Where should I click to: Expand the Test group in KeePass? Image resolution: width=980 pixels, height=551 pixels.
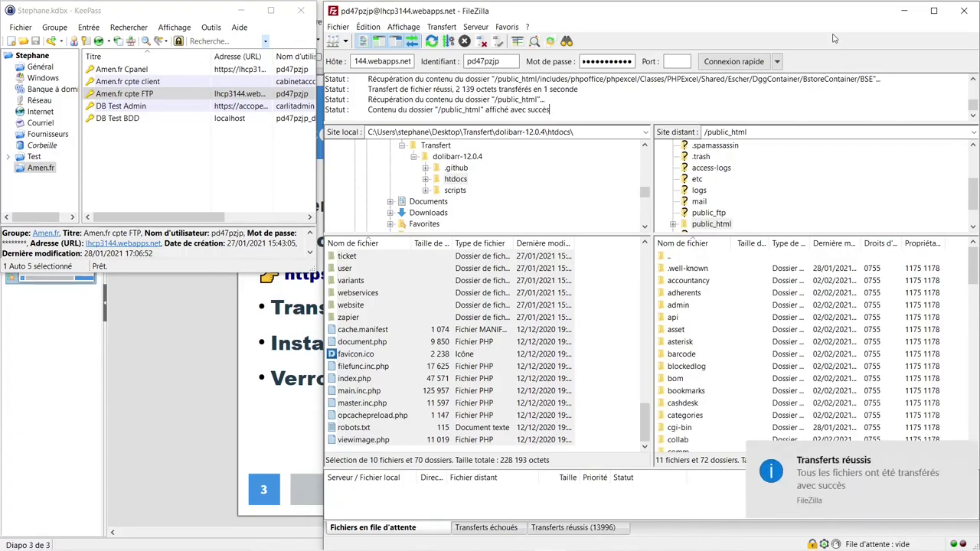(x=8, y=157)
